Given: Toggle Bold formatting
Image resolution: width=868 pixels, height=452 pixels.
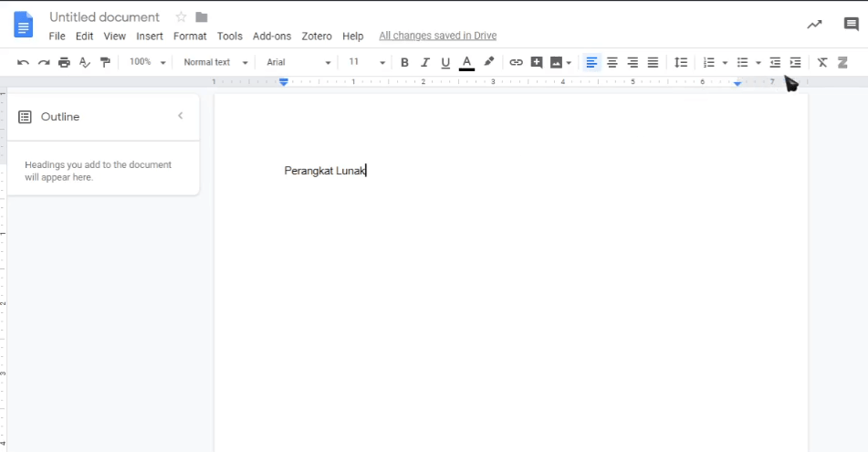Looking at the screenshot, I should (404, 62).
